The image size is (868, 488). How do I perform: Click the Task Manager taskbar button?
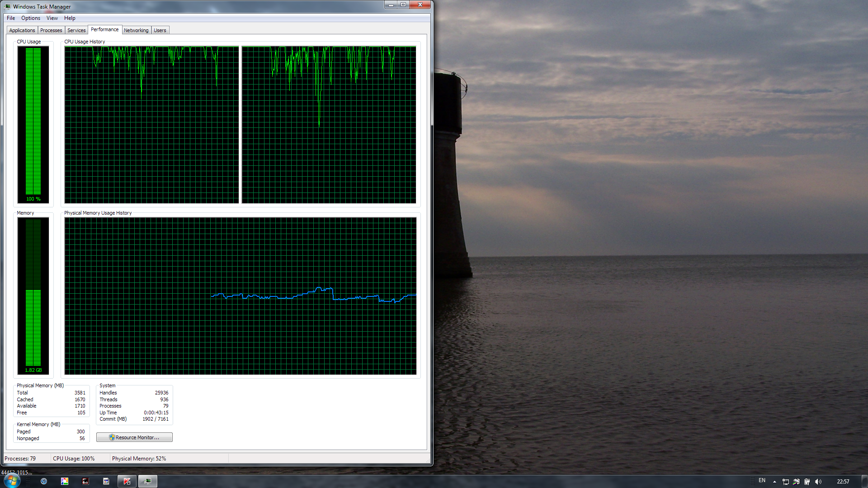[x=148, y=481]
